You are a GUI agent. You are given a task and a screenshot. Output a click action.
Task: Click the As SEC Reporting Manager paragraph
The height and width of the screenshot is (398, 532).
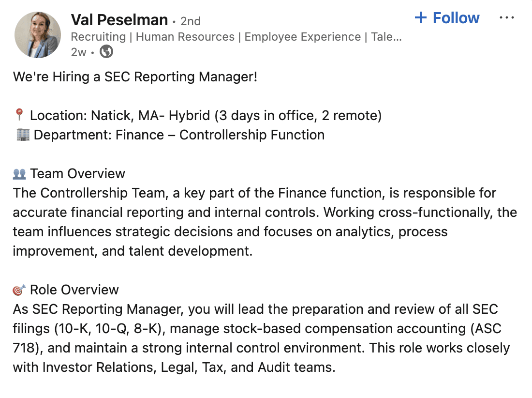(261, 338)
